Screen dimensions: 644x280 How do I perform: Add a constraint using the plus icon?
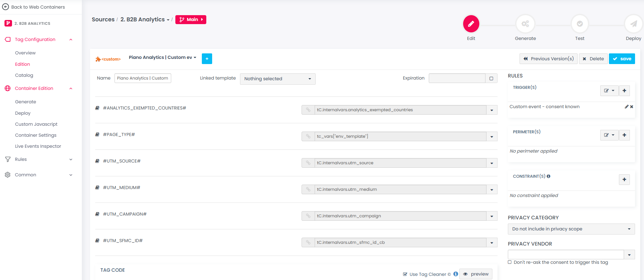(624, 179)
